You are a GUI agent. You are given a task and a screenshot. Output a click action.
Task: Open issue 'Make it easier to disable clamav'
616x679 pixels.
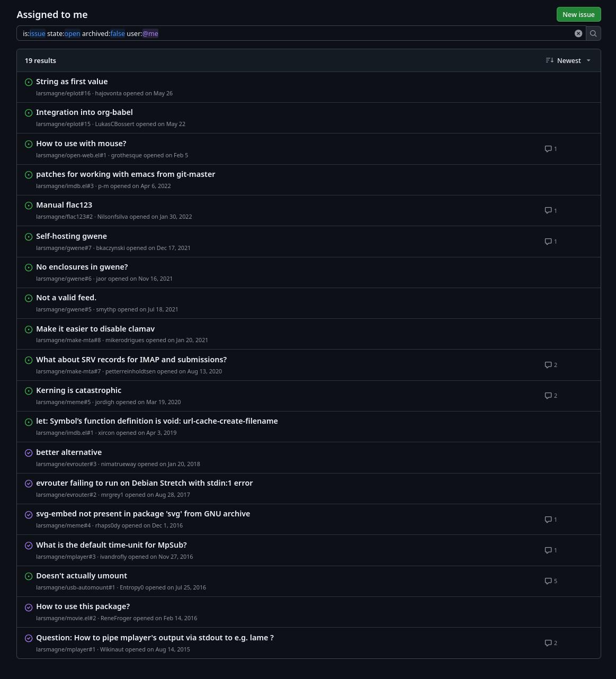pyautogui.click(x=95, y=329)
